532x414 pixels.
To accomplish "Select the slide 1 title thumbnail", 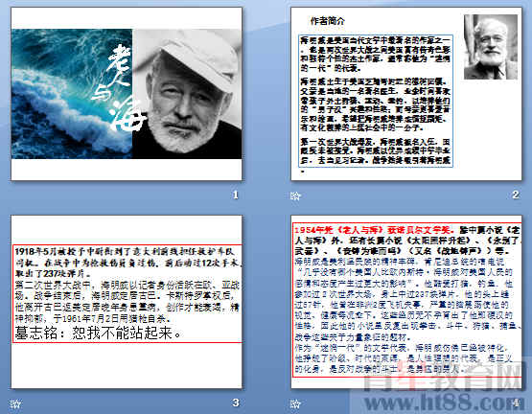I will (127, 94).
